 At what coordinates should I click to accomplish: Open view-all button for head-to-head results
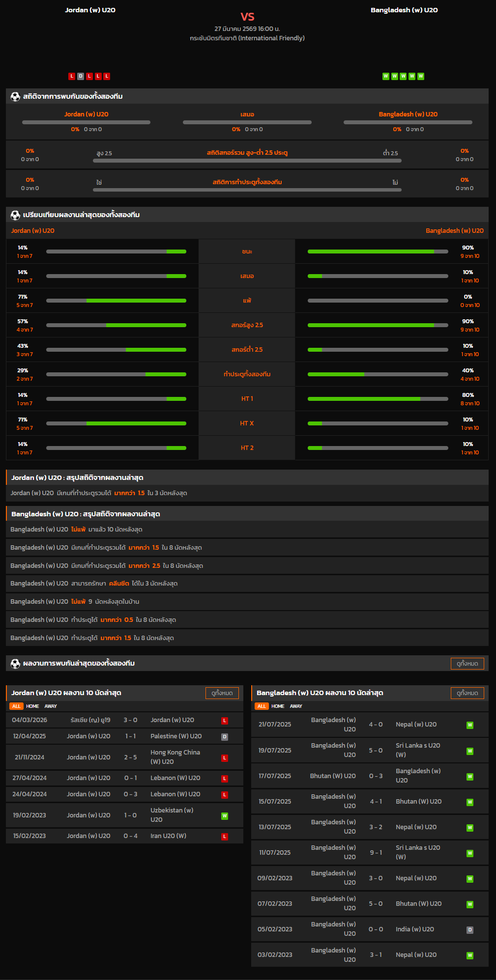[x=467, y=664]
